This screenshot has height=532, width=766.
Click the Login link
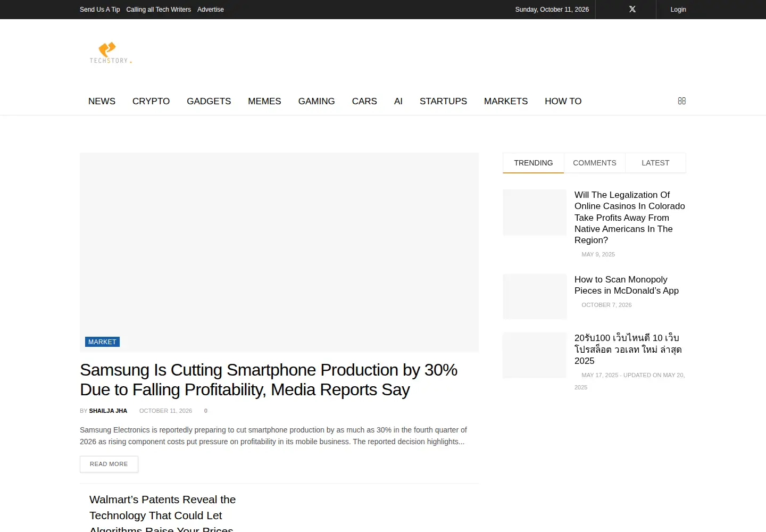[x=678, y=10]
